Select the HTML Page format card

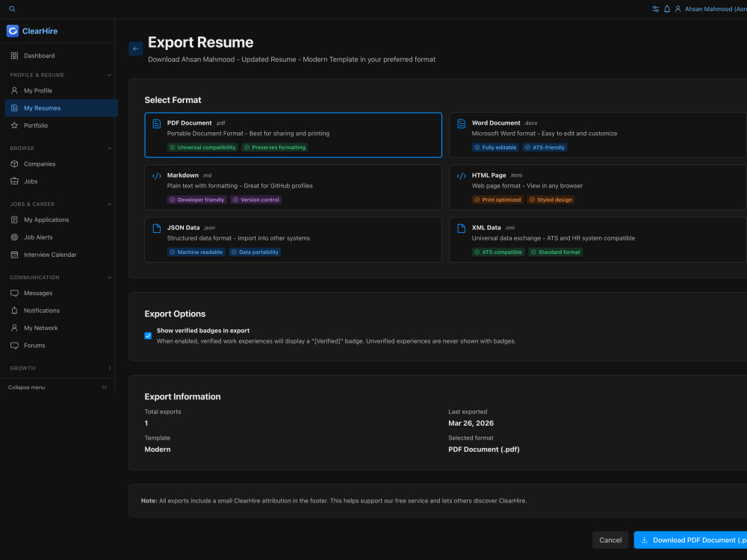pyautogui.click(x=598, y=187)
